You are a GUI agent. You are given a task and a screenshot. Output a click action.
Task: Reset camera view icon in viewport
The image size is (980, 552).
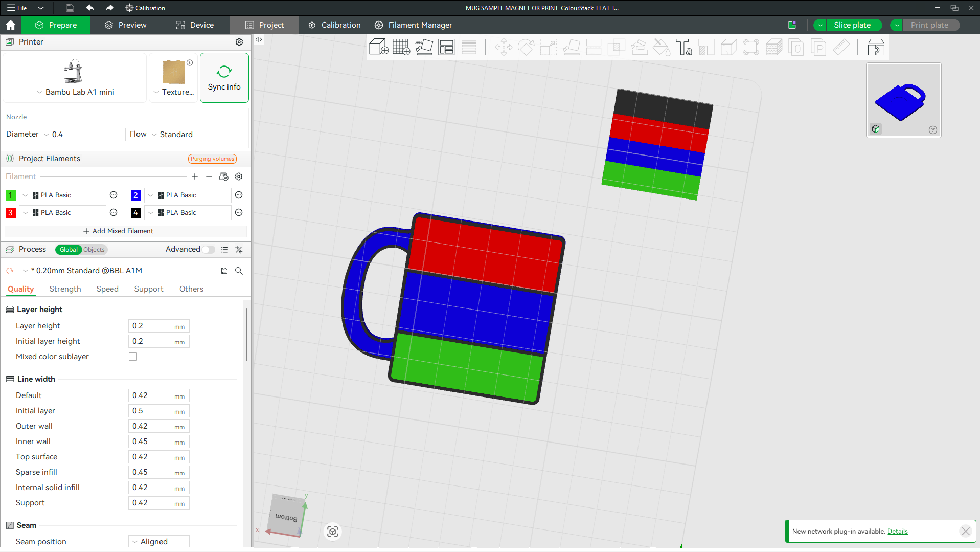click(x=333, y=532)
